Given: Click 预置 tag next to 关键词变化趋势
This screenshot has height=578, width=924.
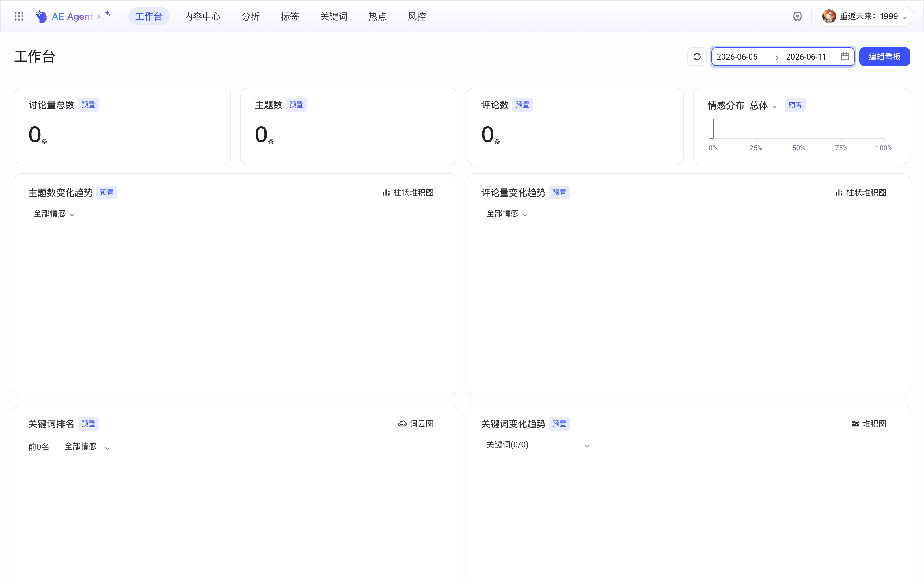Looking at the screenshot, I should [x=559, y=424].
